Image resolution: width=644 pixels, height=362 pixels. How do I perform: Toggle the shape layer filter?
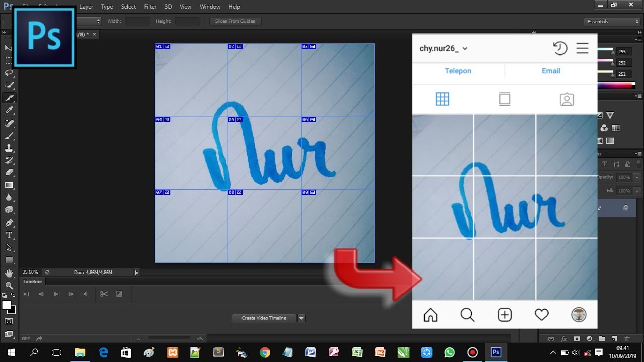(x=616, y=164)
